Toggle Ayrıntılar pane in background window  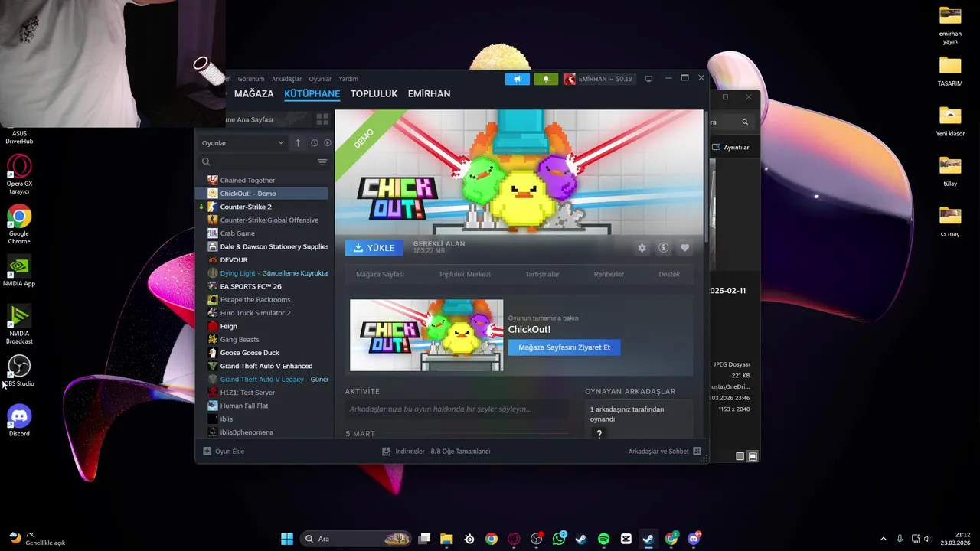731,147
